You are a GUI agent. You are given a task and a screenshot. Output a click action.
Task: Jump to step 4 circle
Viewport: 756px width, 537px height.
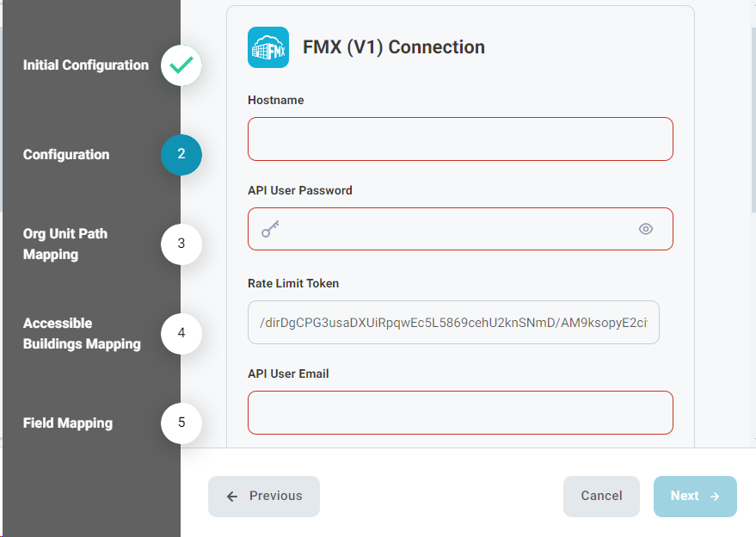(x=181, y=333)
